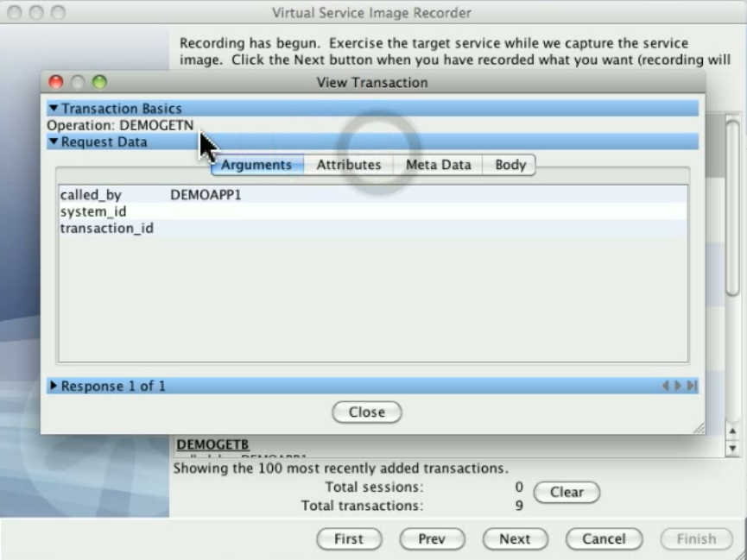The image size is (747, 560).
Task: Collapse the Request Data section
Action: (x=54, y=142)
